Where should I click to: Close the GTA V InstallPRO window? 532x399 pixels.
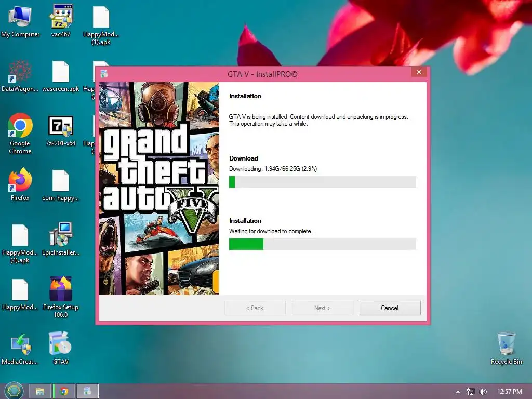pos(419,72)
